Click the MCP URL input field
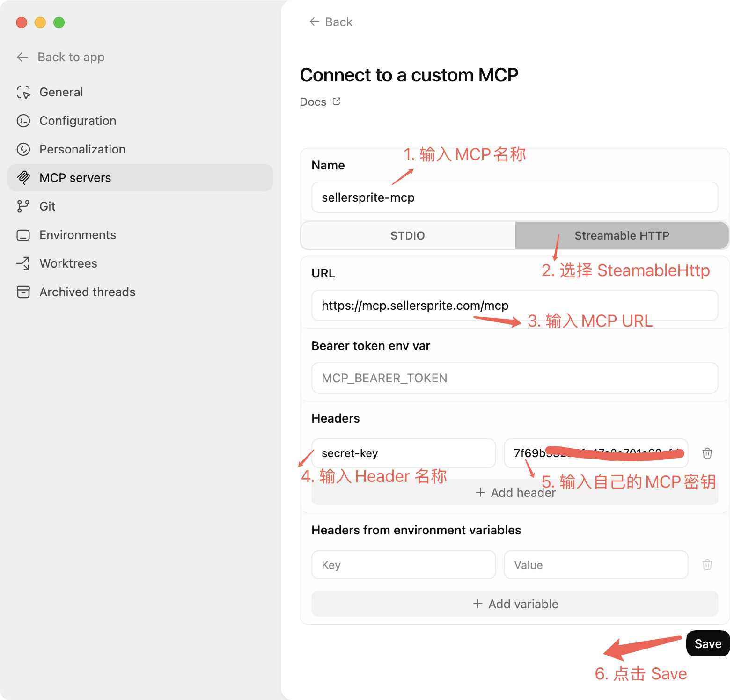 click(515, 306)
